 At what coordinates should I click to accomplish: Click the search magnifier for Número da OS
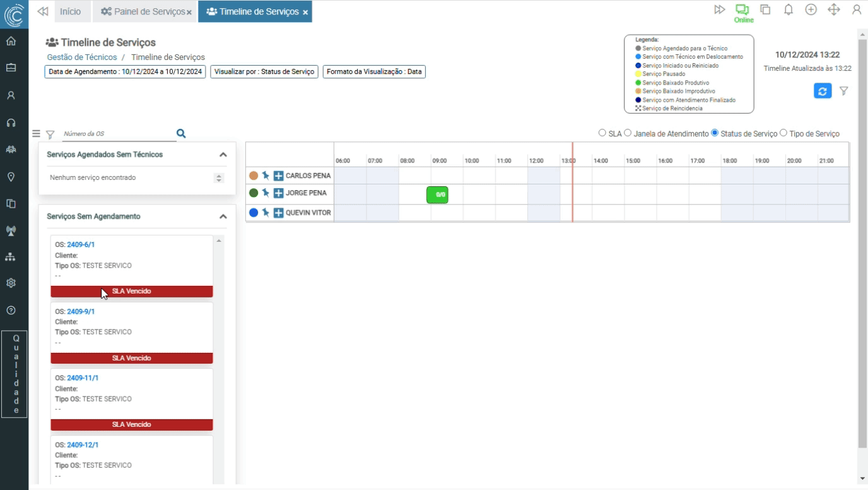181,133
